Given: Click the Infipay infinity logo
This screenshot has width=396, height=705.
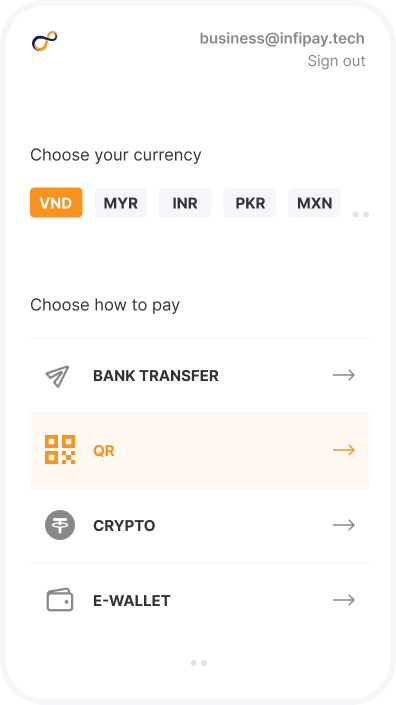Looking at the screenshot, I should coord(44,41).
